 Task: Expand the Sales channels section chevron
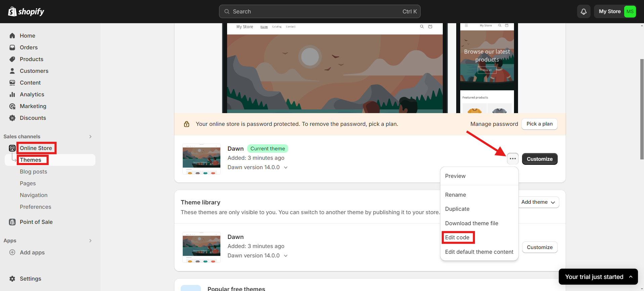tap(90, 137)
